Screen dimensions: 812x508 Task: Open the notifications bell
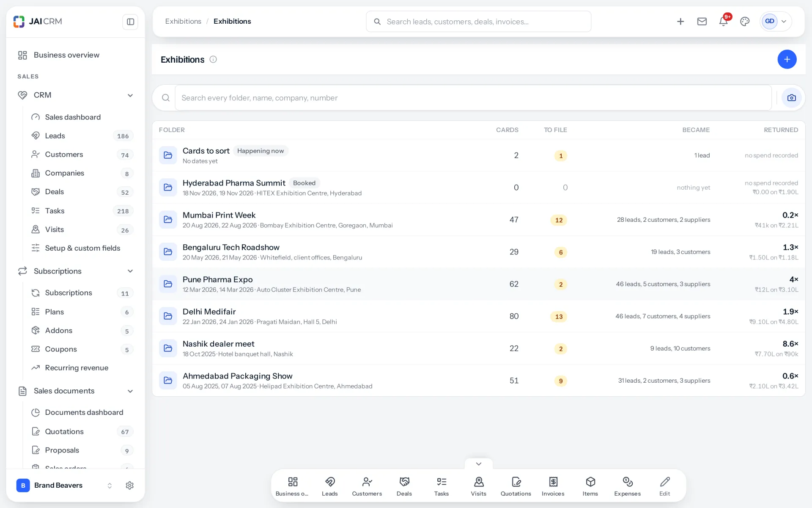(723, 21)
